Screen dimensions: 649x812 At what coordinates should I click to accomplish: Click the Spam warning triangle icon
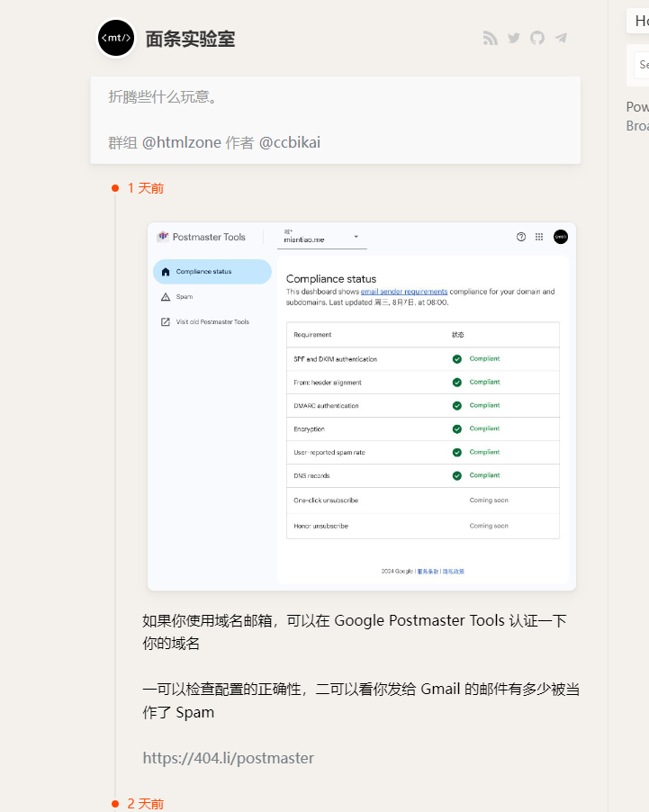tap(166, 297)
